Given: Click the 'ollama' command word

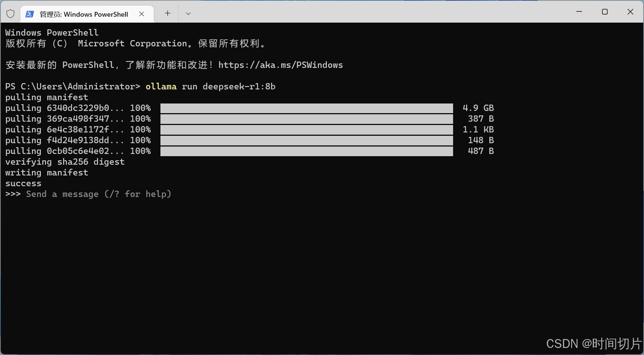Looking at the screenshot, I should (161, 86).
